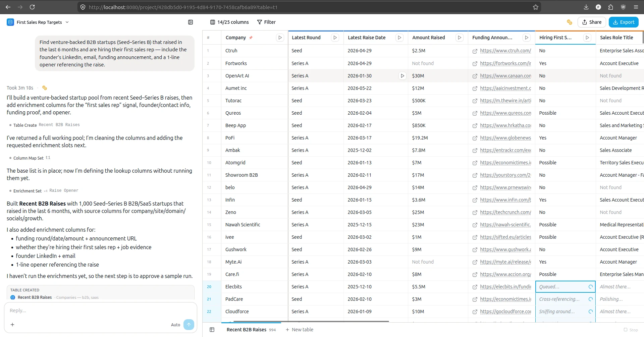The width and height of the screenshot is (644, 337).
Task: Select the Nawah Scientific company cell
Action: pyautogui.click(x=255, y=225)
